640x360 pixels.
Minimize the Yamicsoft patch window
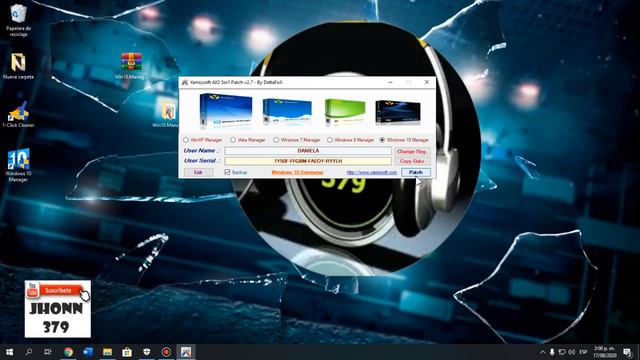390,82
